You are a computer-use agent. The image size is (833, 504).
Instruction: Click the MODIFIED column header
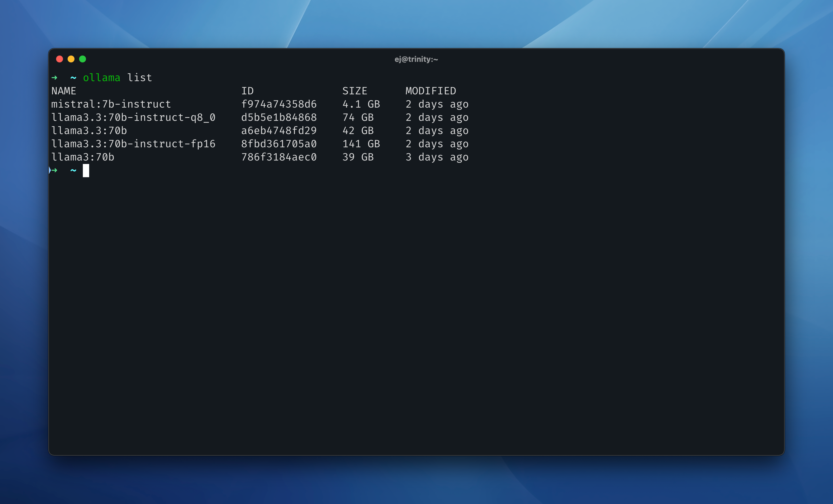tap(431, 91)
